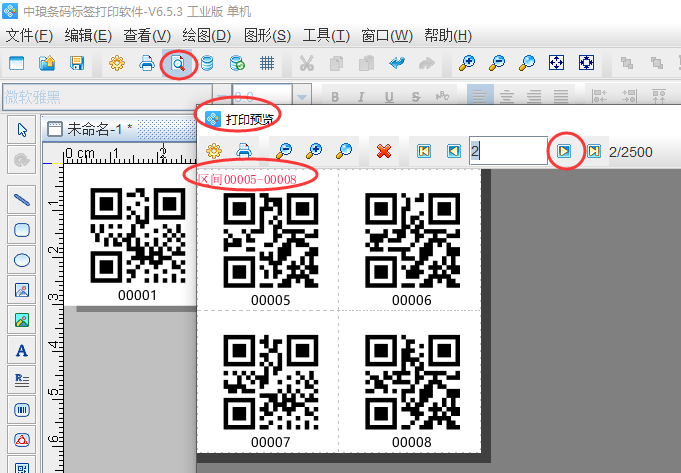Open the 文件(F) menu
This screenshot has height=473, width=681.
click(29, 36)
